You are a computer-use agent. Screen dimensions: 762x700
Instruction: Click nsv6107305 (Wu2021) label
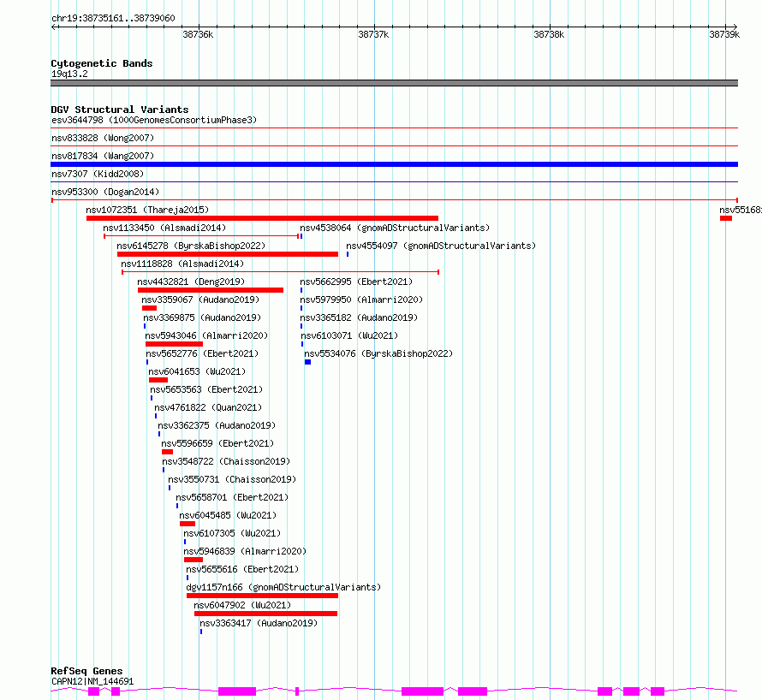(x=232, y=533)
